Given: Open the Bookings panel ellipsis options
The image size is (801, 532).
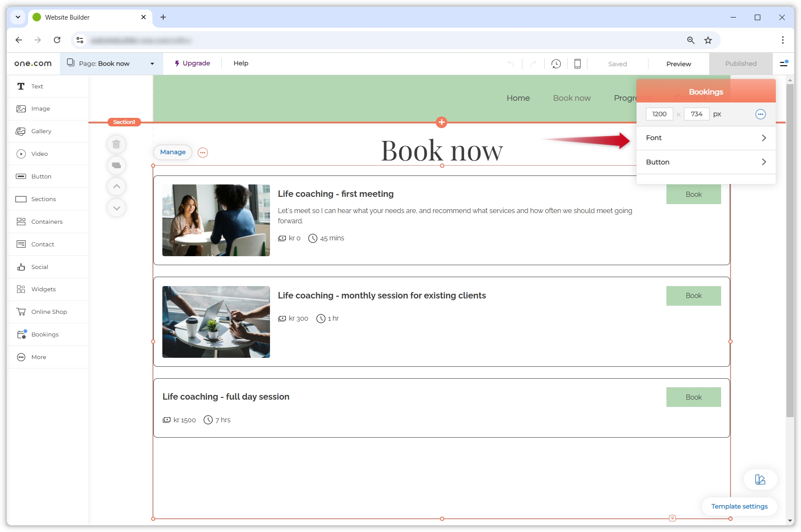Looking at the screenshot, I should click(760, 114).
